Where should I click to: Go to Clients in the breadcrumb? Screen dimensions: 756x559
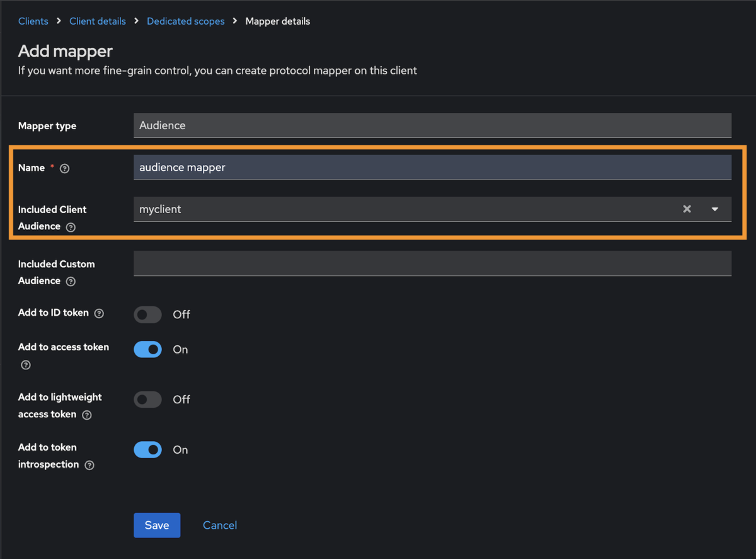coord(33,21)
